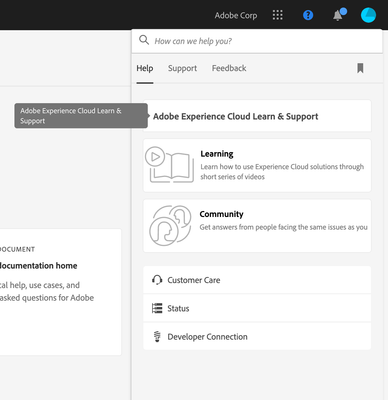Open the user profile avatar
This screenshot has width=388, height=400.
pos(368,15)
